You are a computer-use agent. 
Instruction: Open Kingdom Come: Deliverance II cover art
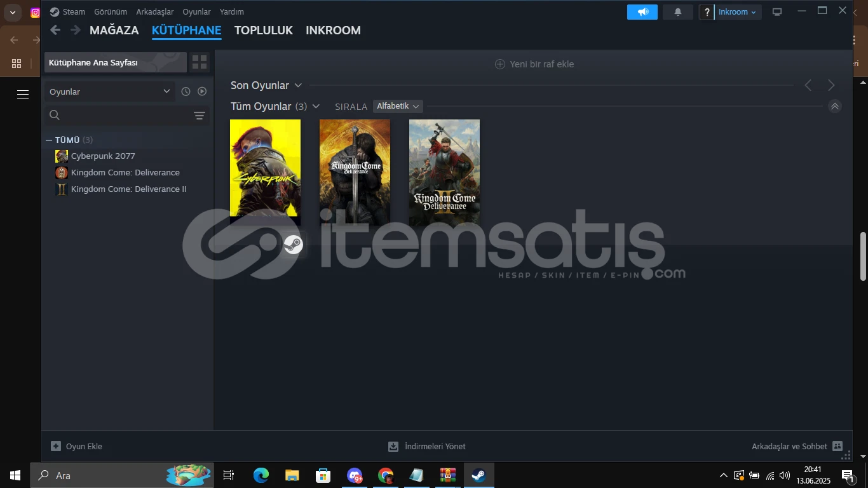[x=444, y=172]
